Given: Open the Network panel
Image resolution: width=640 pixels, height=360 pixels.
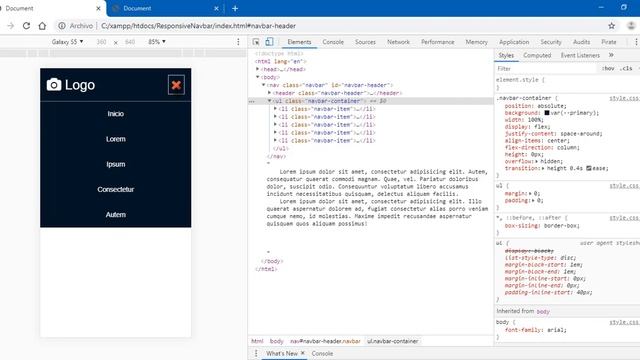Looking at the screenshot, I should click(398, 42).
